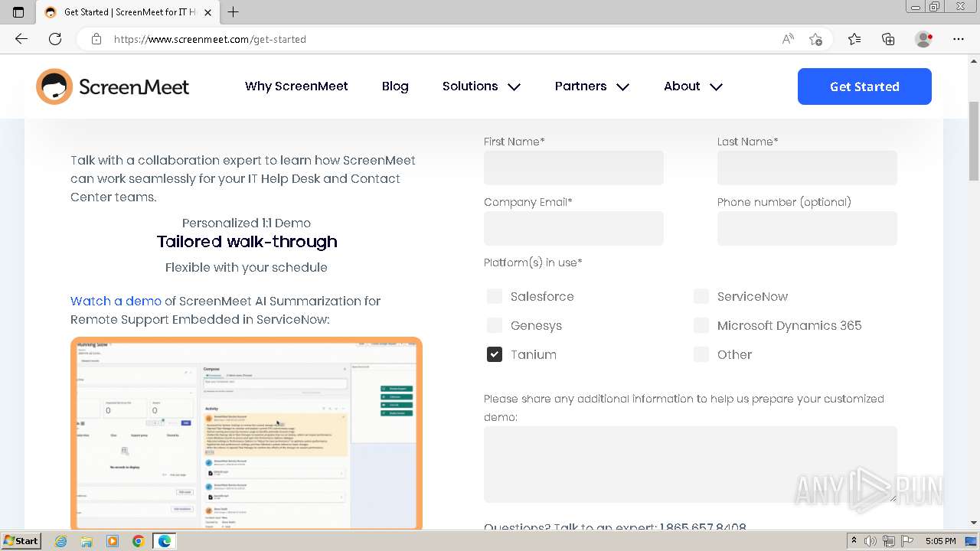Open the Why ScreenMeet page

(x=296, y=86)
